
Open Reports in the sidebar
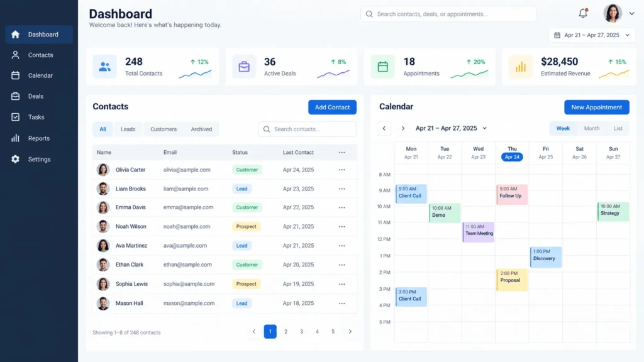tap(39, 138)
